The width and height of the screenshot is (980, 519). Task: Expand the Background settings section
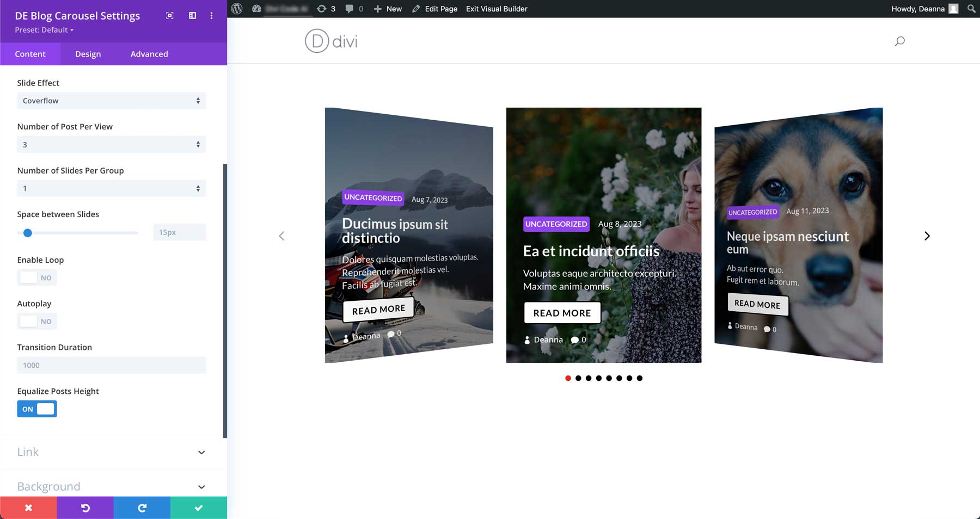[111, 486]
